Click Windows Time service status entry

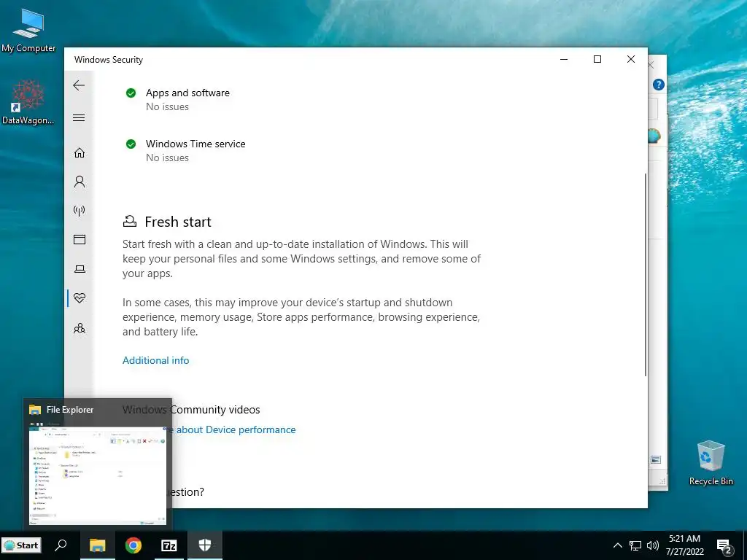tap(196, 150)
